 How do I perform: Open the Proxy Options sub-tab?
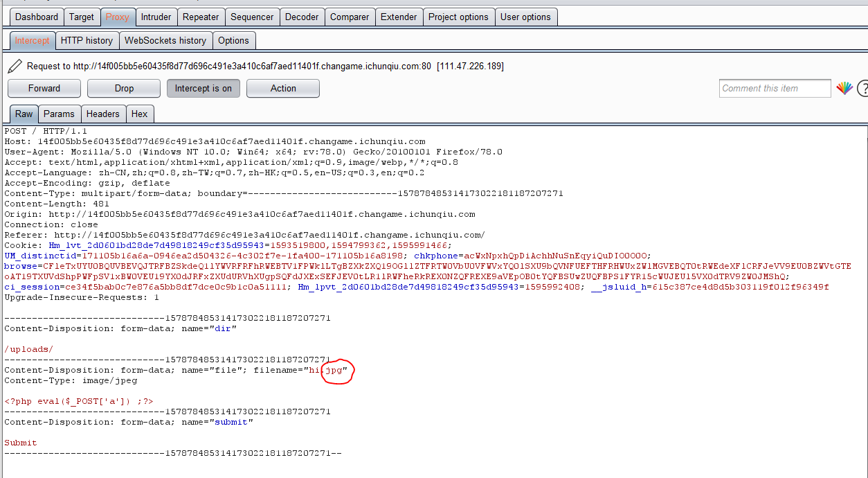pos(233,40)
